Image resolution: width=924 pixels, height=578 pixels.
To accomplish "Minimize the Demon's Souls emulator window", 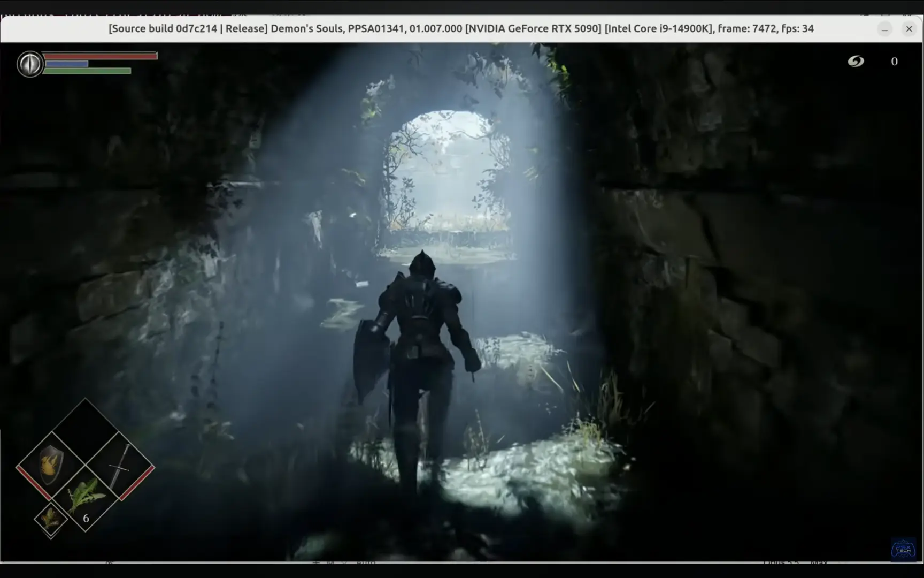I will pos(884,29).
